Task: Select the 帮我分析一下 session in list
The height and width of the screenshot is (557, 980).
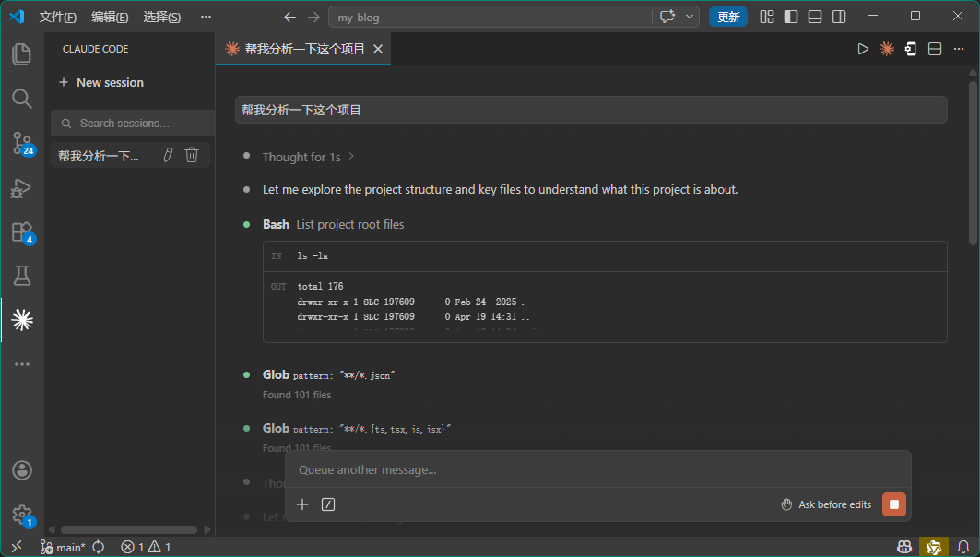Action: click(130, 155)
